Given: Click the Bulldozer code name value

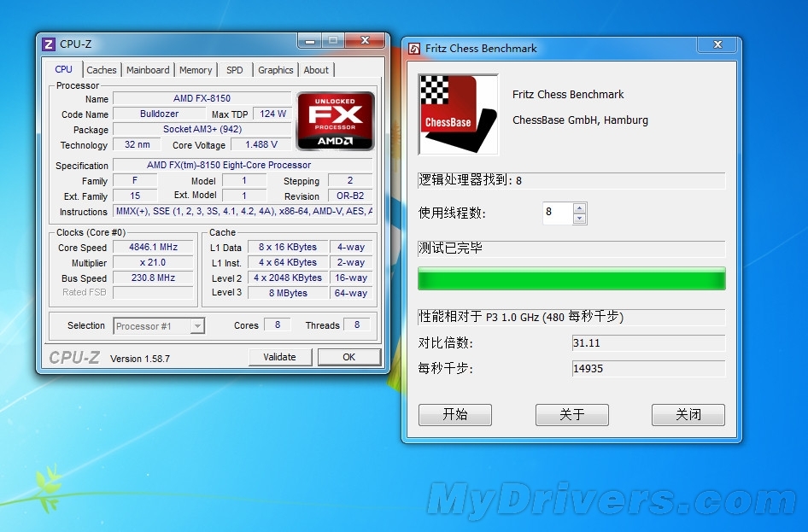Looking at the screenshot, I should [x=159, y=114].
